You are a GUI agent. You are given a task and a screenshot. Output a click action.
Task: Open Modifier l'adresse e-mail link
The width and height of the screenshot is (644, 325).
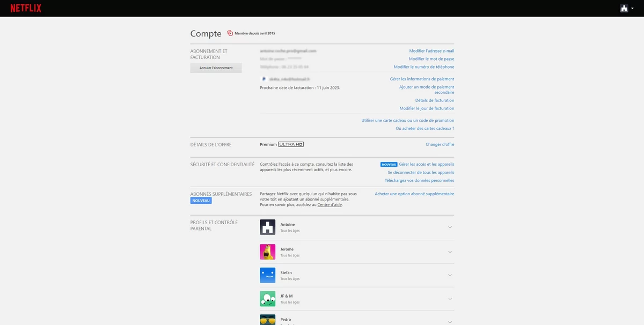pyautogui.click(x=431, y=51)
